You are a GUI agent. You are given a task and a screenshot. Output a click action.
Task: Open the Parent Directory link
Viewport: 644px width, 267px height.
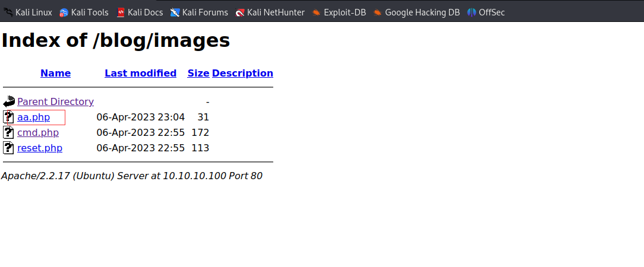point(55,101)
